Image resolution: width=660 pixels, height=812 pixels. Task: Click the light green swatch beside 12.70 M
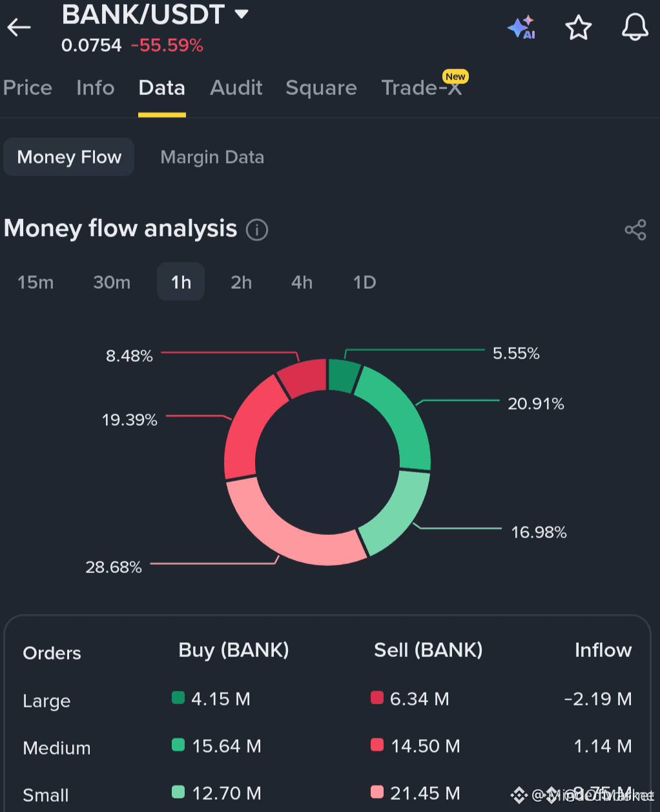(x=178, y=792)
